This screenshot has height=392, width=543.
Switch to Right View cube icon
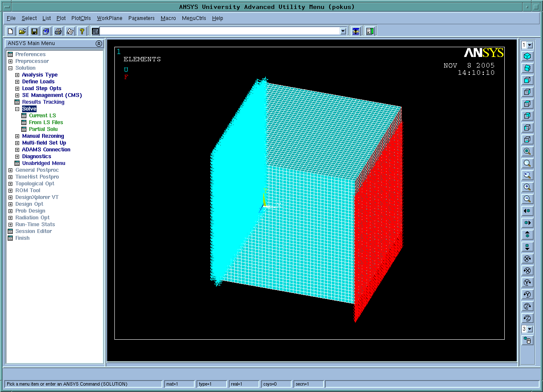click(527, 92)
